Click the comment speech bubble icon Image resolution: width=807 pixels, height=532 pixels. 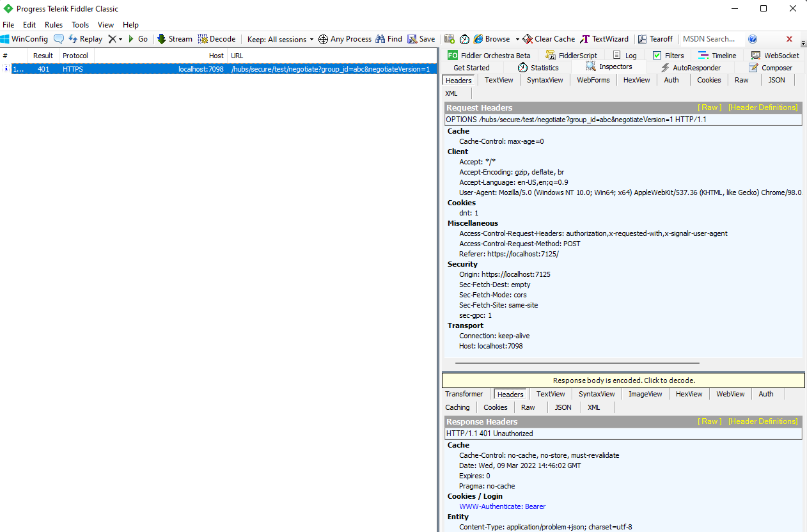pyautogui.click(x=59, y=39)
